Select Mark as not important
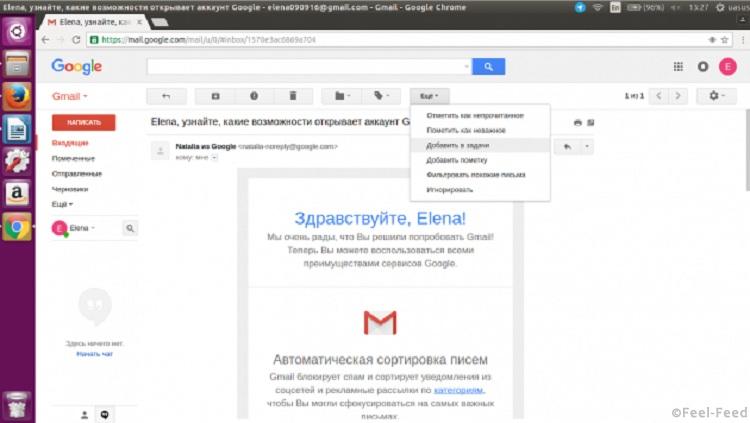Image resolution: width=750 pixels, height=423 pixels. coord(480,130)
